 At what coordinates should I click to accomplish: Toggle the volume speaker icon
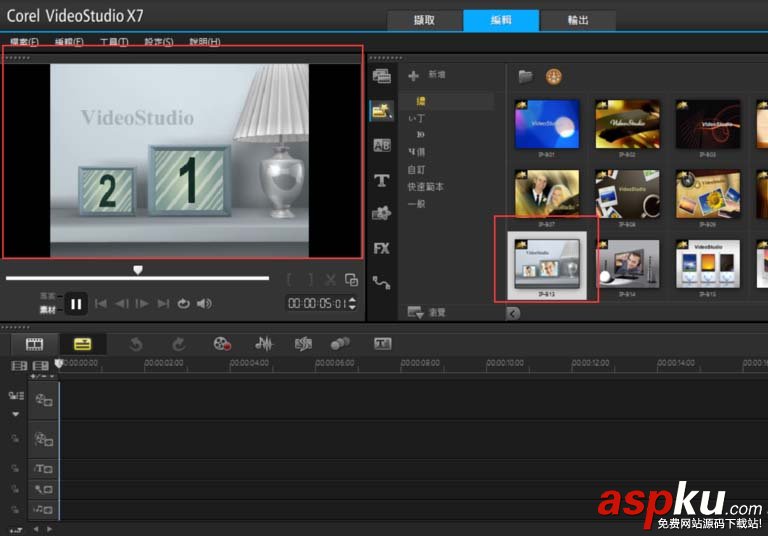[x=204, y=304]
